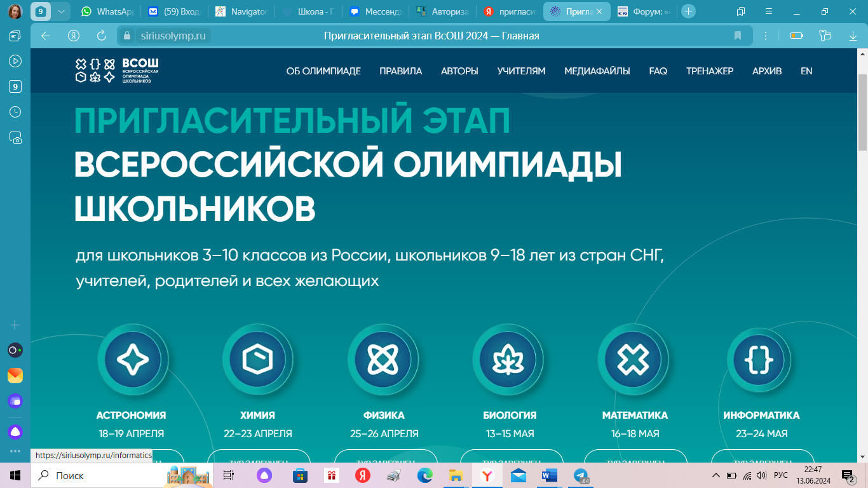Open the FAQ menu item

(658, 71)
